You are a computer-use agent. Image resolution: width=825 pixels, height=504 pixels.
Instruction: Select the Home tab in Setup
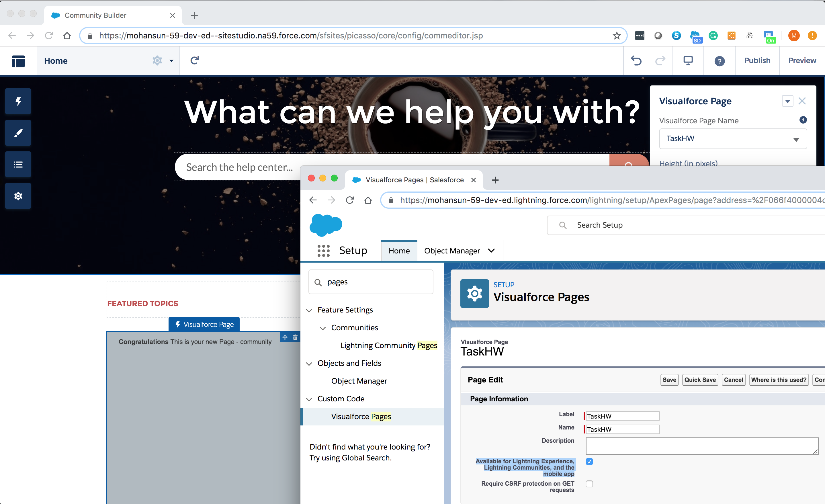[x=399, y=251]
